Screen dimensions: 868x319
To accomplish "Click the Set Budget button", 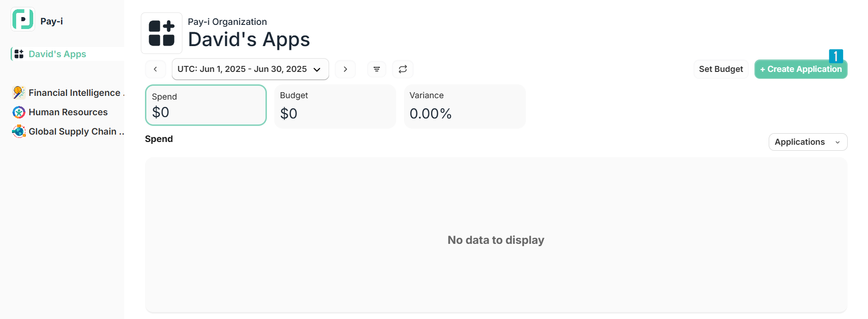I will tap(721, 69).
